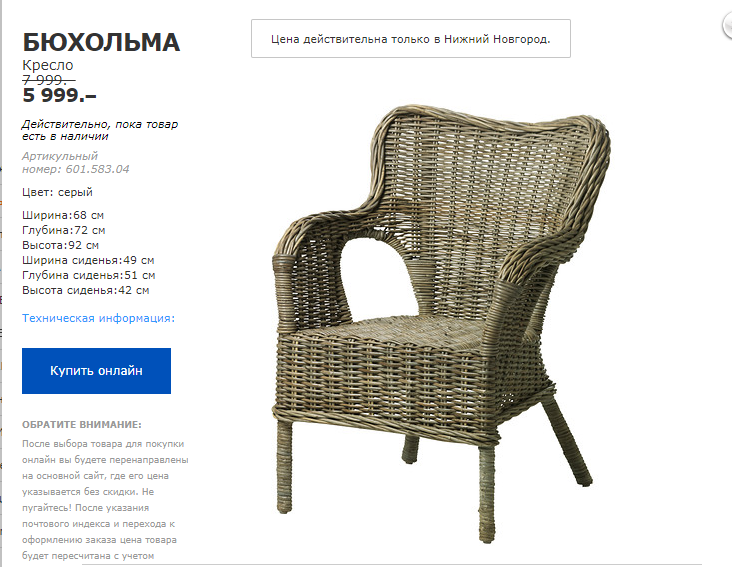Click the ОБРАТИТЕ ВНИМАНИЕ heading
This screenshot has height=567, width=732.
coord(82,425)
